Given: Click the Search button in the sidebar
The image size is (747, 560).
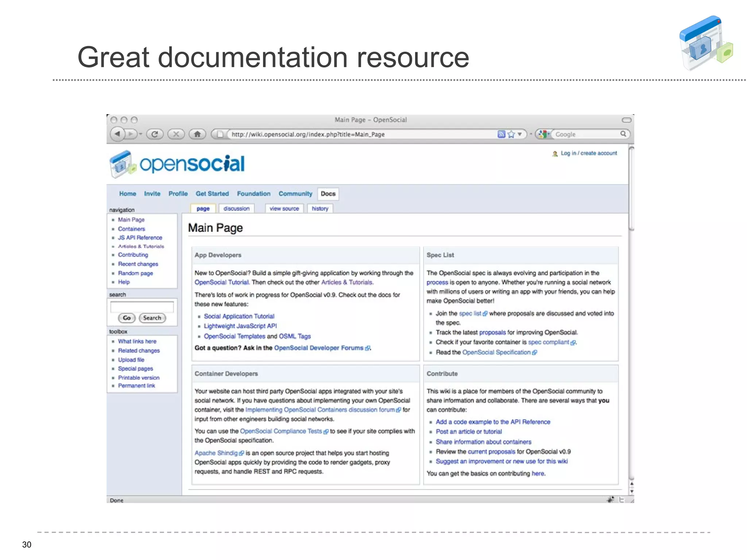Looking at the screenshot, I should pos(152,318).
